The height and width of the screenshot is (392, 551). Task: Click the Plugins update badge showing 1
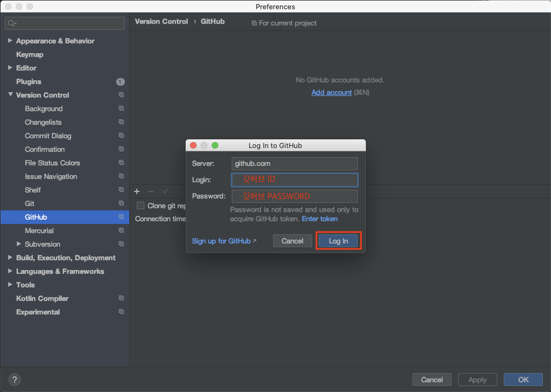point(120,82)
